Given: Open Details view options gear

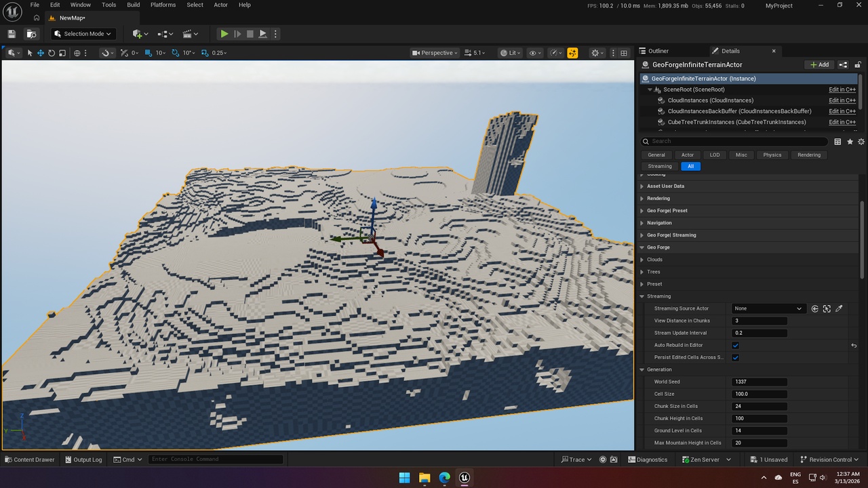Looking at the screenshot, I should 861,142.
